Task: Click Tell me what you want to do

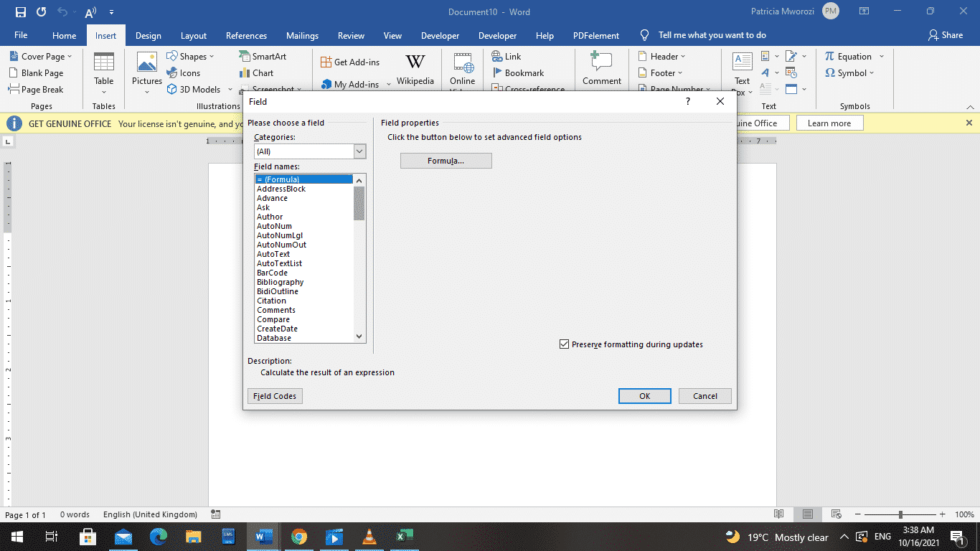Action: (712, 35)
